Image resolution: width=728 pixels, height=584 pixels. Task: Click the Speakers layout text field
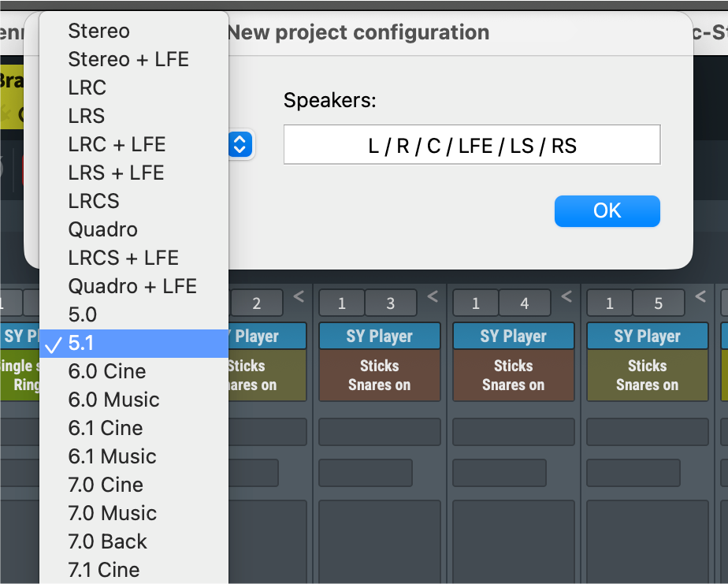[x=472, y=145]
